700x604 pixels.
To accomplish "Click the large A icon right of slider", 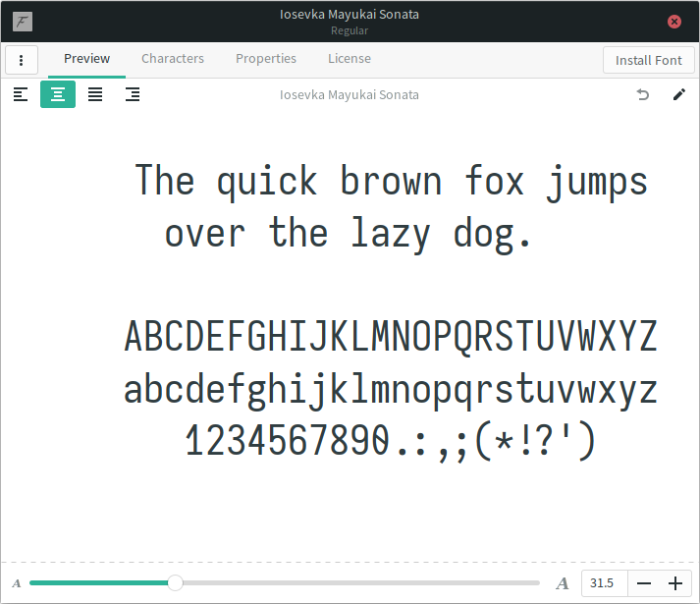I will 563,583.
